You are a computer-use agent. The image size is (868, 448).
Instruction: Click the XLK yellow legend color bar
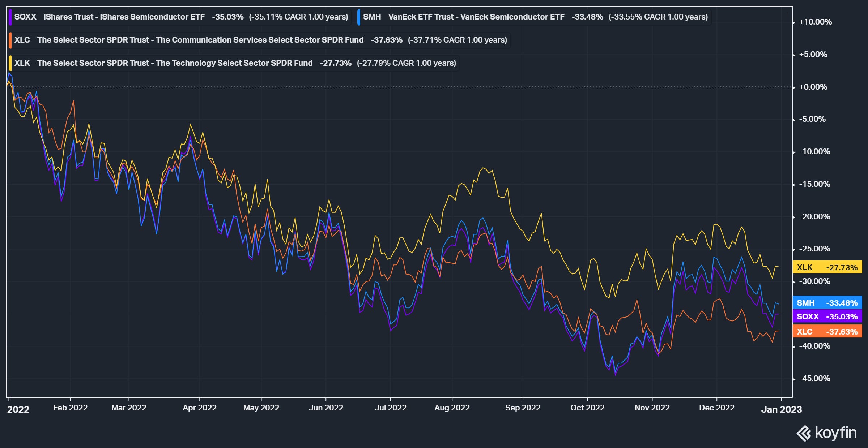[x=10, y=63]
